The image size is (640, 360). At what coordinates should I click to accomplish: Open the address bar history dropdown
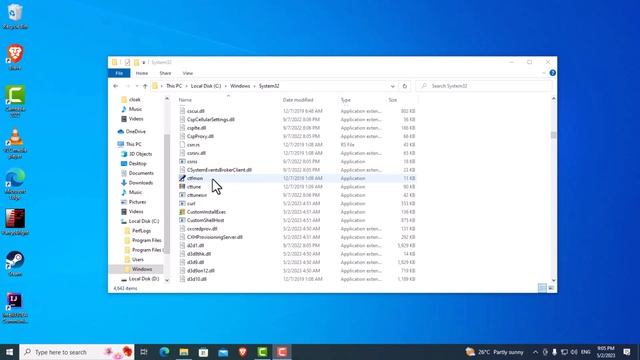[x=392, y=86]
